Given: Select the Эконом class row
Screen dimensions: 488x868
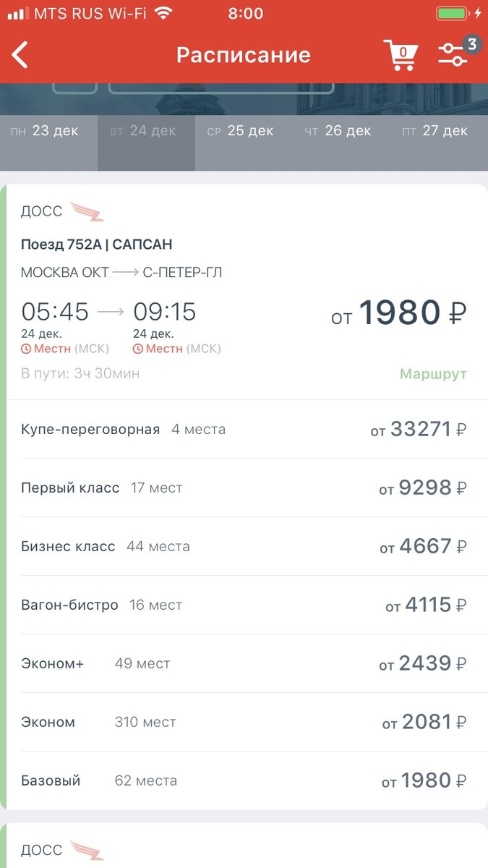Looking at the screenshot, I should pos(244,721).
